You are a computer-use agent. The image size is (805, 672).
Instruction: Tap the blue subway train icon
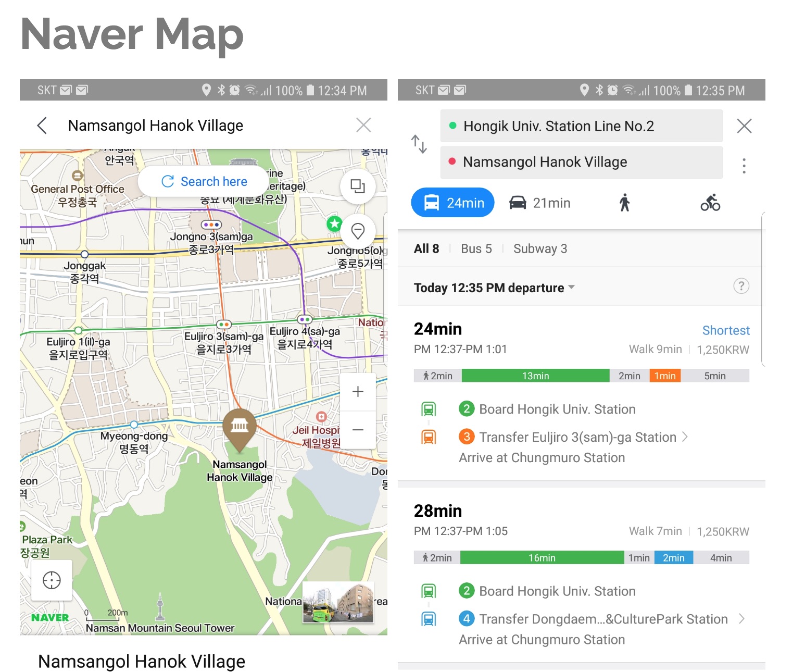[x=429, y=619]
